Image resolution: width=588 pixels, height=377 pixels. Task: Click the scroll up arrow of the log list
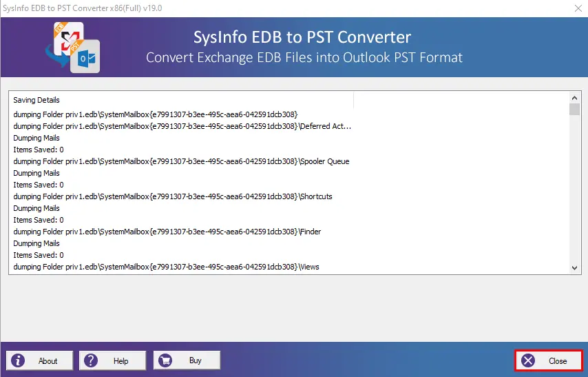574,98
